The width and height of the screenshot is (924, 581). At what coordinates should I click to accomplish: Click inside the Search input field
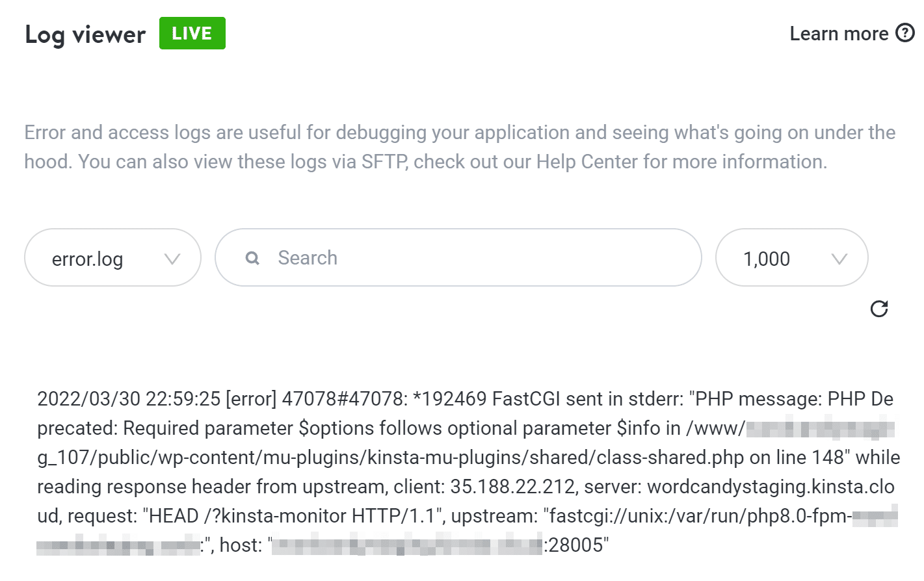pos(455,257)
